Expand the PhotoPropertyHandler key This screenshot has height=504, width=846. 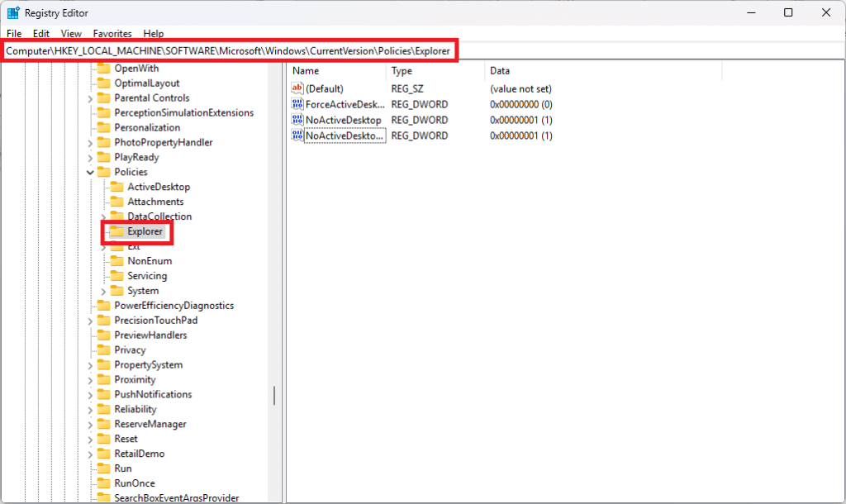click(x=90, y=143)
